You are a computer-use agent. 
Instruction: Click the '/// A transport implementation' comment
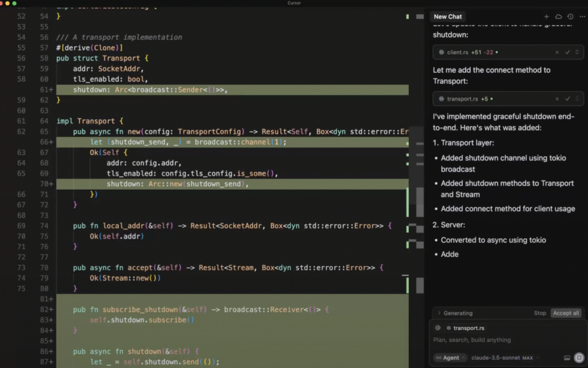[x=119, y=37]
